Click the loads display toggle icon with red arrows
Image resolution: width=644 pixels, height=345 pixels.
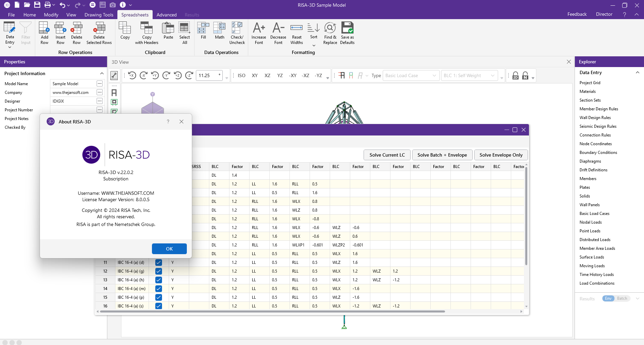341,75
